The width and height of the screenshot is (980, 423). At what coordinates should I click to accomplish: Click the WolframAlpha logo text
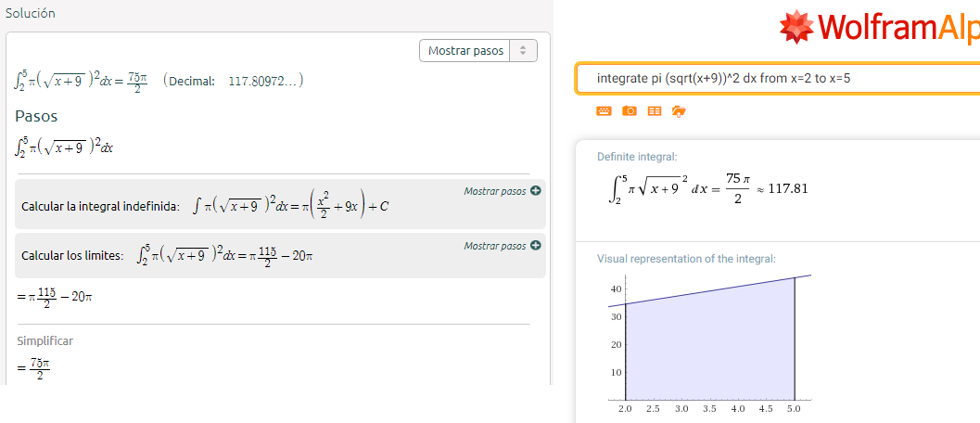(897, 28)
